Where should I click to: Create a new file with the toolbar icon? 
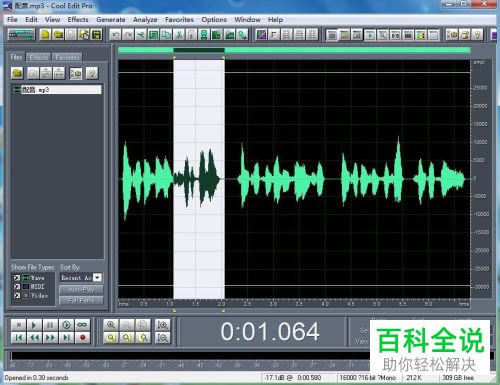pos(45,34)
